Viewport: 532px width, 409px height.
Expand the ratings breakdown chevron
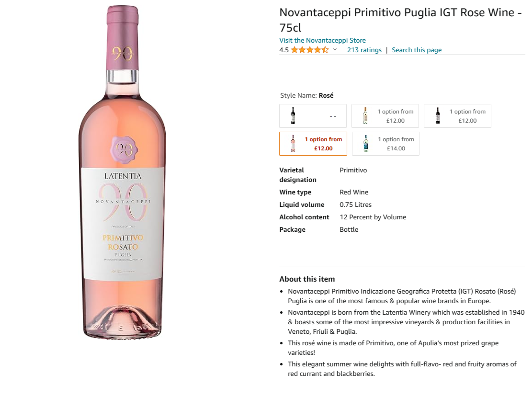tap(335, 50)
